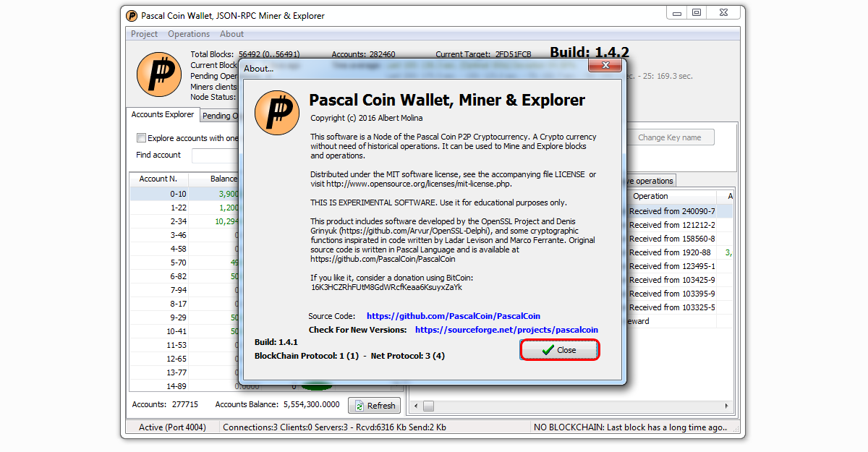Maximize the main application window
This screenshot has height=452, width=868.
[x=697, y=12]
